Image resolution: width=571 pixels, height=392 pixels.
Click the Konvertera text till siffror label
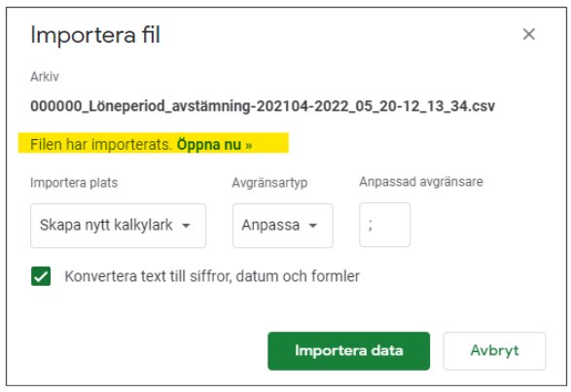(x=212, y=276)
